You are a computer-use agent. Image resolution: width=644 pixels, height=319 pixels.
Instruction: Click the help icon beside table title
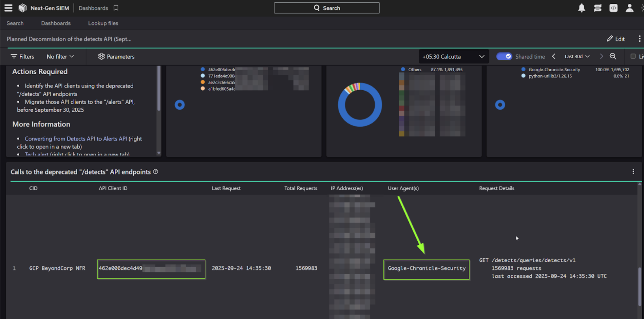coord(156,172)
